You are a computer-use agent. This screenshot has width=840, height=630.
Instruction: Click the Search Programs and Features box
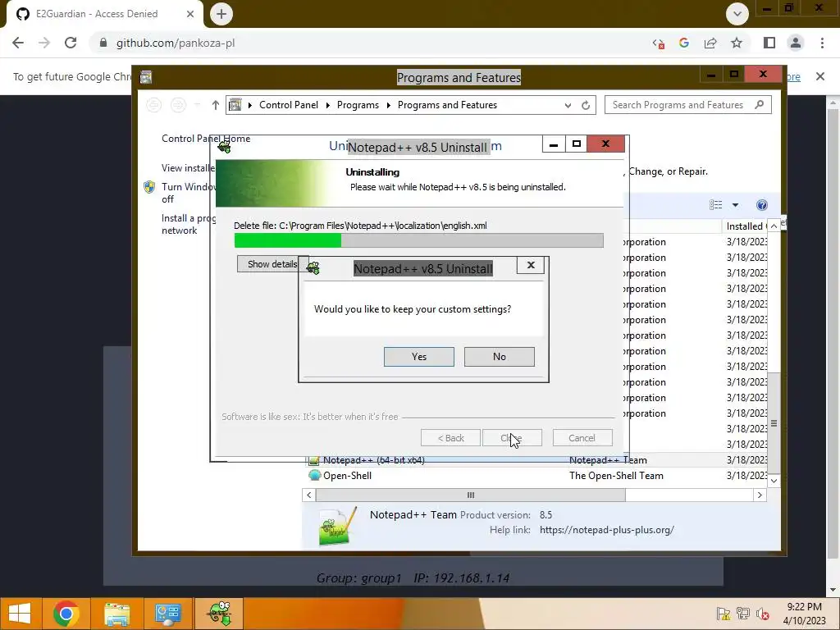pyautogui.click(x=688, y=105)
